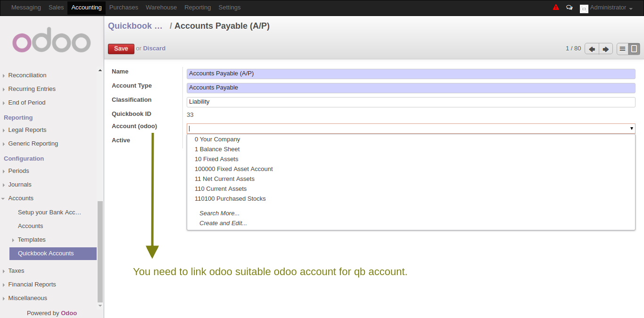Open Sales top menu

(56, 8)
